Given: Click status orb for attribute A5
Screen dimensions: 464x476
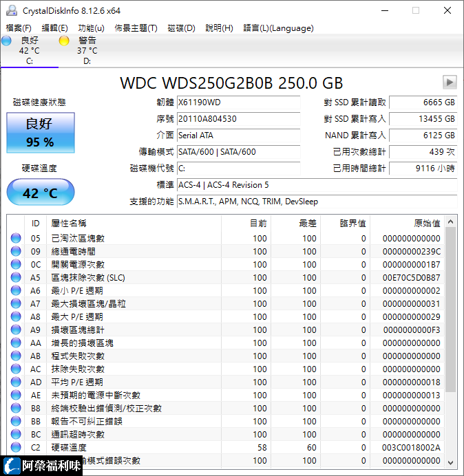Looking at the screenshot, I should (x=16, y=277).
